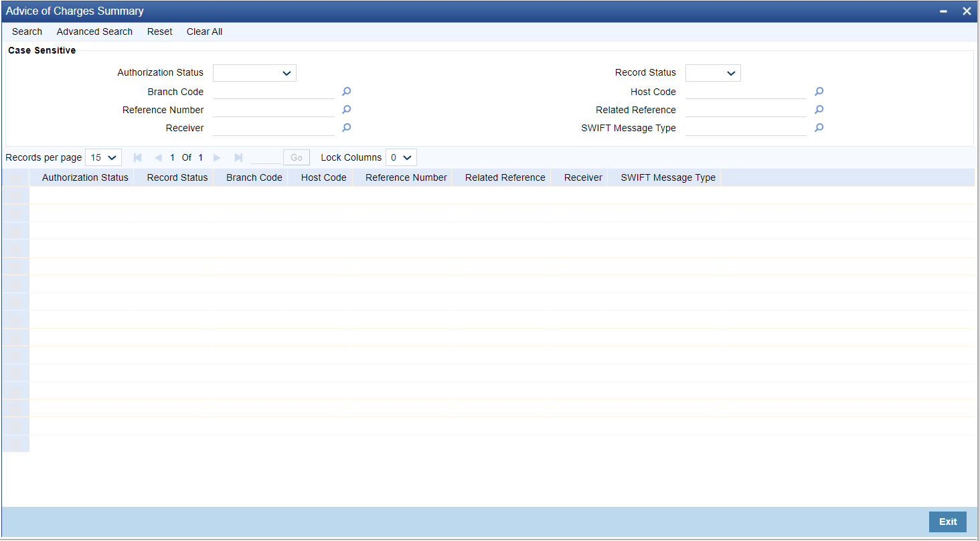Viewport: 980px width, 541px height.
Task: Select Clear All in the toolbar
Action: tap(204, 31)
